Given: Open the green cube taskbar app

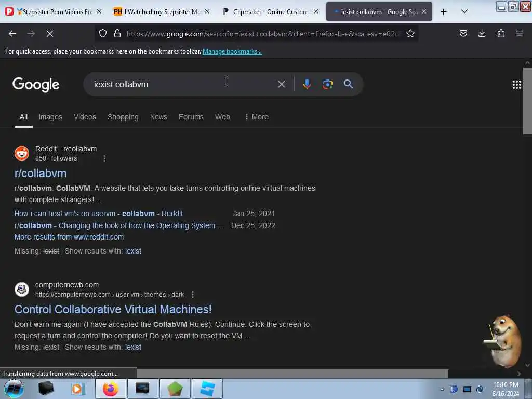Looking at the screenshot, I should [x=175, y=389].
